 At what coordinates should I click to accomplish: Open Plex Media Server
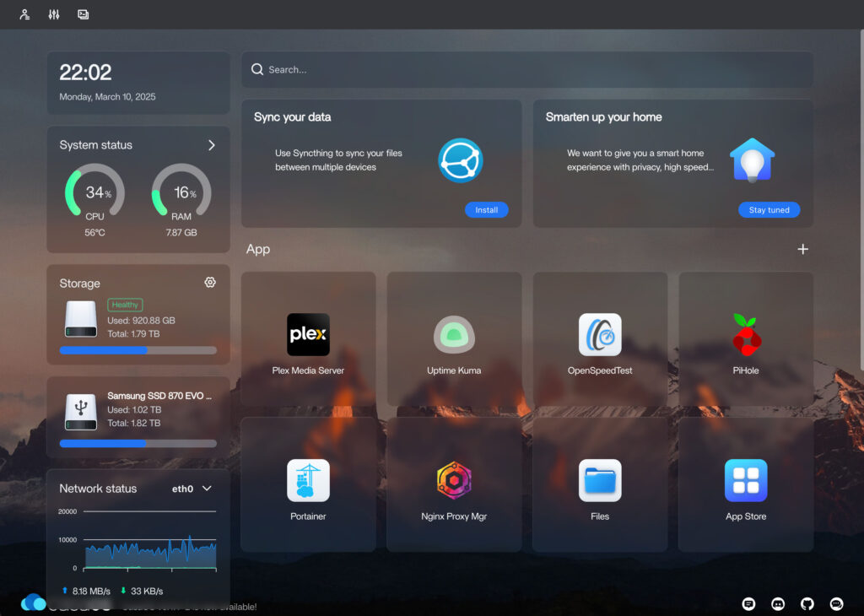pos(308,335)
